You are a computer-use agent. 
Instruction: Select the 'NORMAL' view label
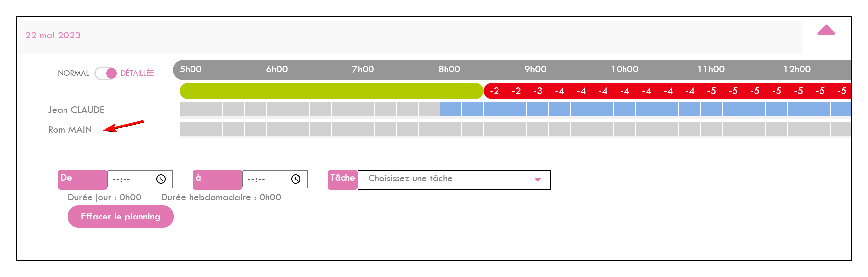73,73
